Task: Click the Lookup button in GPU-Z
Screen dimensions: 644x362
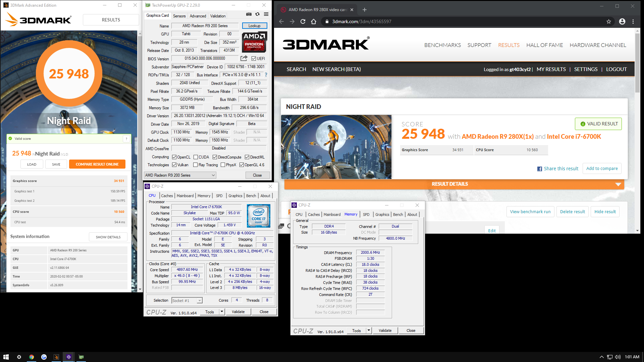Action: pos(254,26)
